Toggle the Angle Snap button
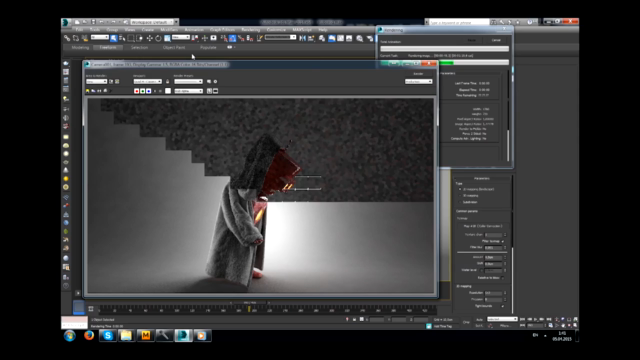Viewport: 640px width, 360px height. pyautogui.click(x=233, y=38)
